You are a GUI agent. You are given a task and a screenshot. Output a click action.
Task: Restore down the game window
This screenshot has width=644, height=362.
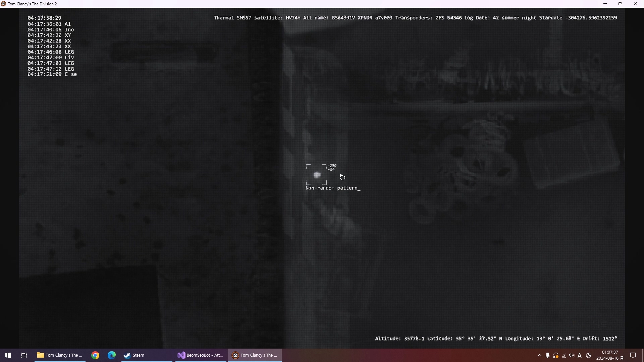tap(620, 4)
